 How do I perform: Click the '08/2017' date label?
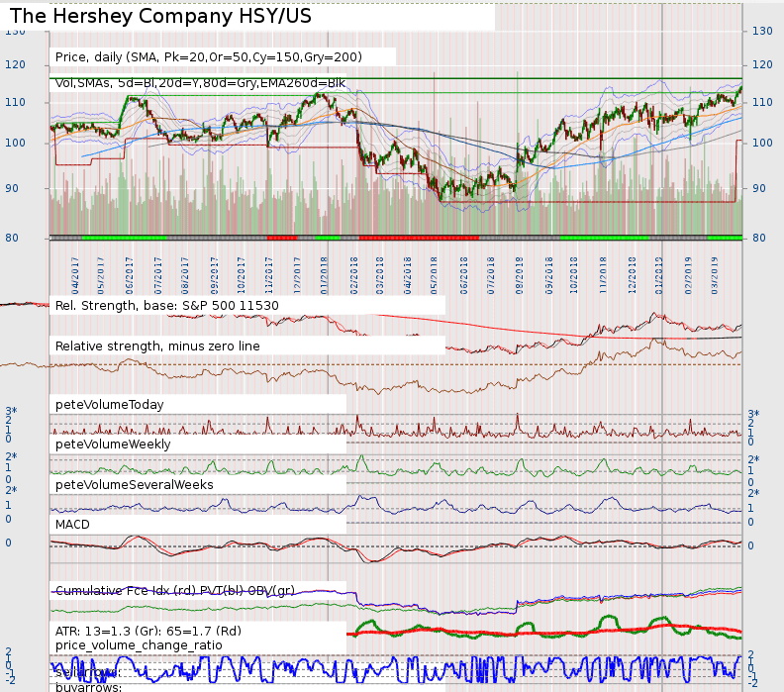click(x=185, y=275)
